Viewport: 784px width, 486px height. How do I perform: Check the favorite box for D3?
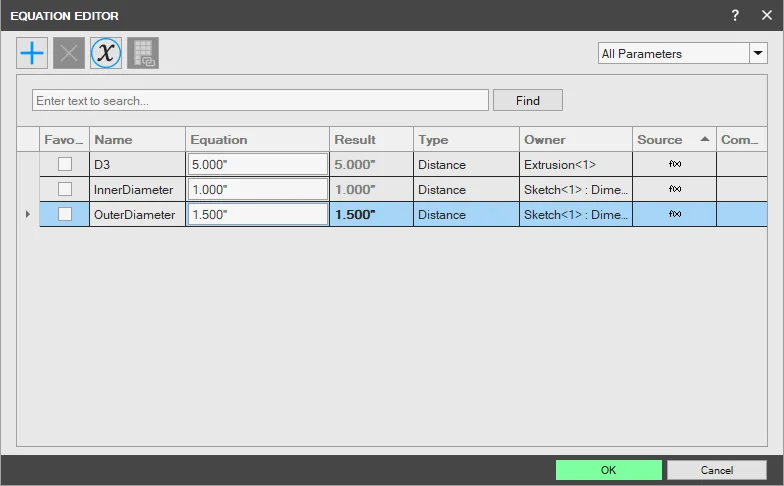pyautogui.click(x=65, y=164)
